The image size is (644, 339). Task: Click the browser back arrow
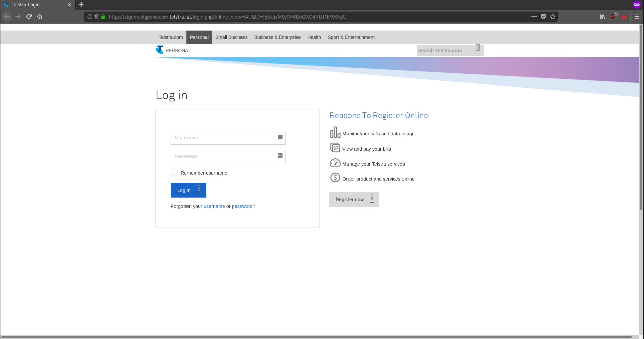(7, 17)
